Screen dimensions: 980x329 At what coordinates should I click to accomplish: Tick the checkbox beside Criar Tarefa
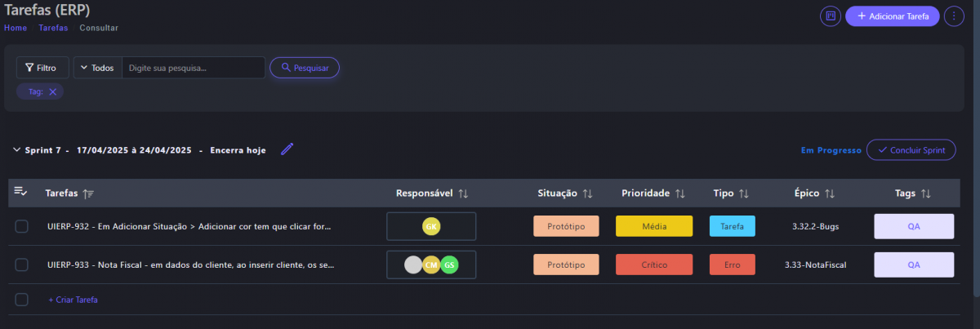click(22, 300)
